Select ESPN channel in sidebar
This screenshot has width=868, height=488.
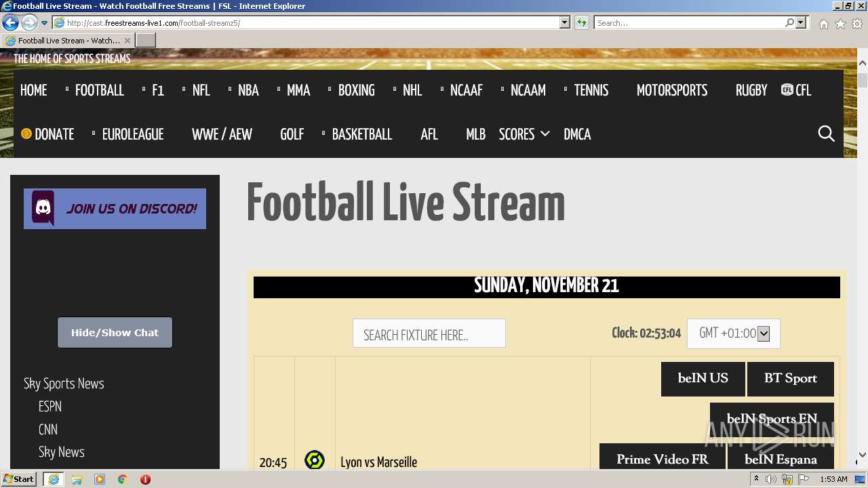point(50,407)
